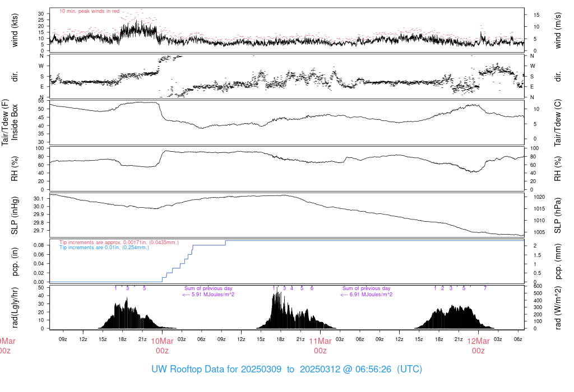Click the '<--- 5.91 MJoules/m^2' annotation
Viewport: 574px width, 392px height.
209,295
